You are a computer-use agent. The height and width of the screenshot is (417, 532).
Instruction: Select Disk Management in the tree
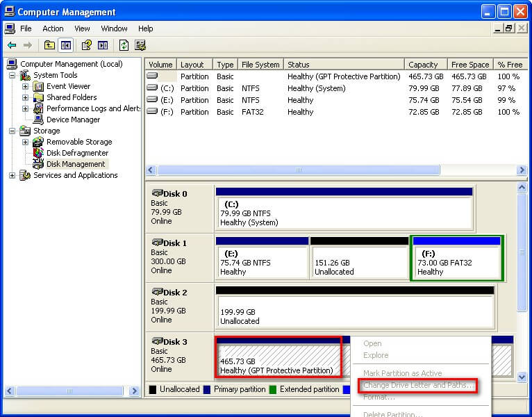tap(76, 164)
